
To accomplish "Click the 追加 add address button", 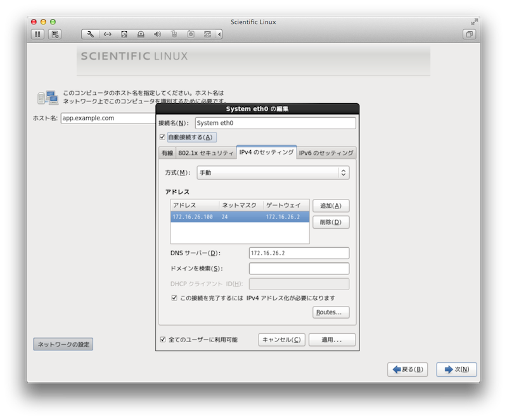I will point(331,206).
